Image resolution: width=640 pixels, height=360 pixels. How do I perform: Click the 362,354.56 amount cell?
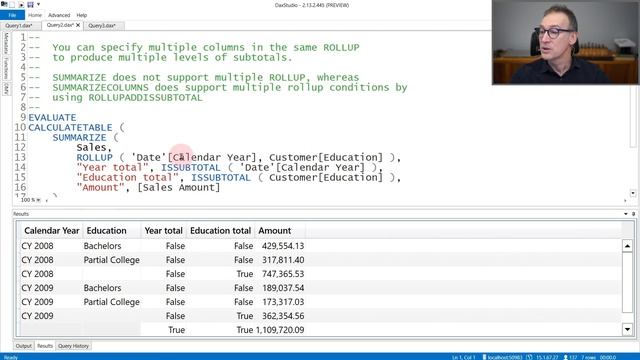280,316
